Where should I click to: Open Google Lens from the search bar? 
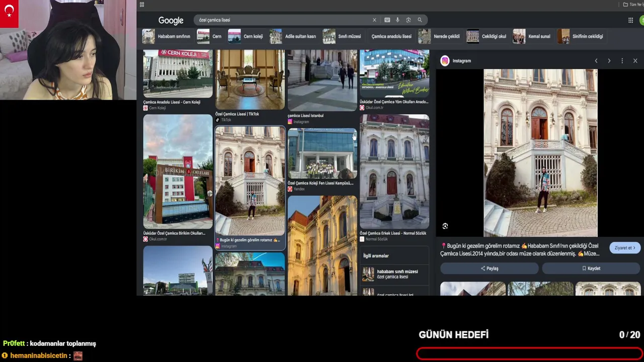point(409,20)
